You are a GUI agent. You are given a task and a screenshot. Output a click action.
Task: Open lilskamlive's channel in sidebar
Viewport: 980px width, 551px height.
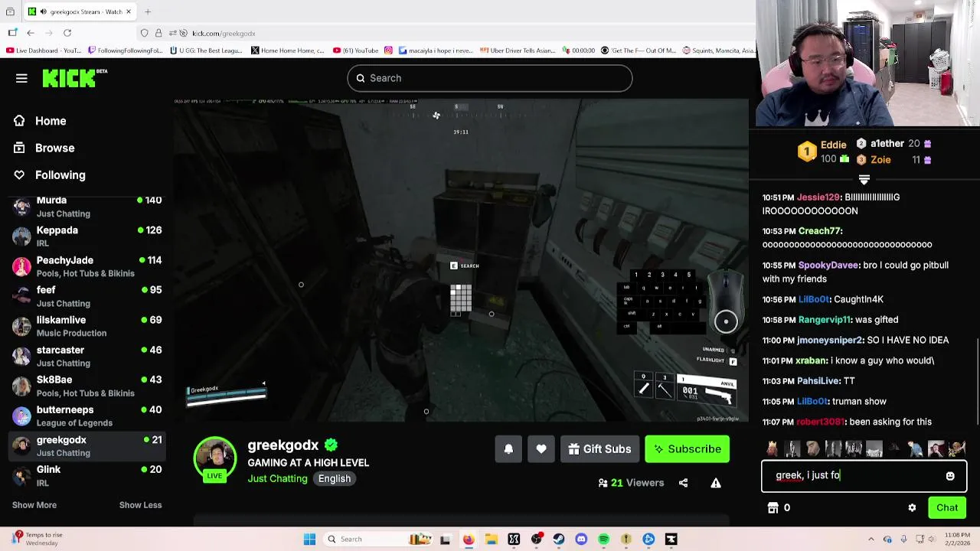[x=87, y=326]
